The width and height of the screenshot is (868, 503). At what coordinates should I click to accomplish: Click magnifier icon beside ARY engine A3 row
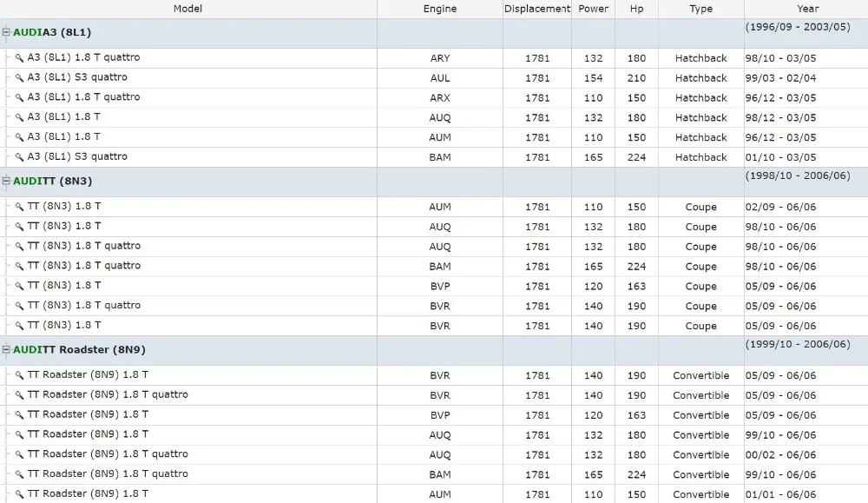tap(19, 58)
